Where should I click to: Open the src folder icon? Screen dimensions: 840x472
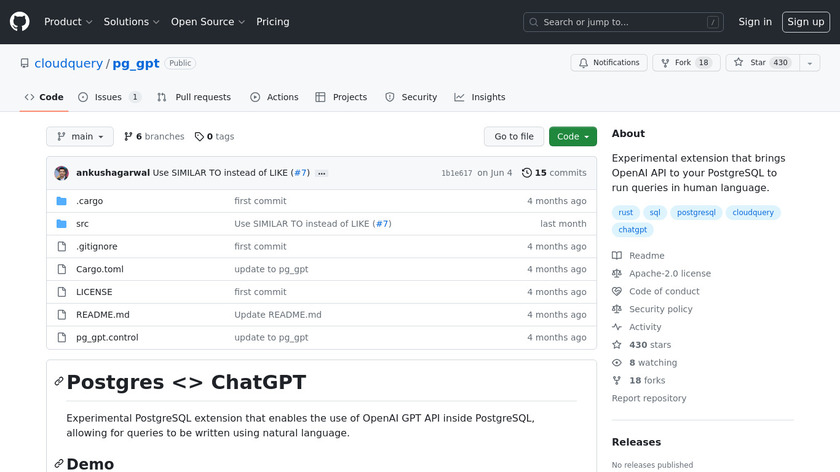tap(62, 224)
